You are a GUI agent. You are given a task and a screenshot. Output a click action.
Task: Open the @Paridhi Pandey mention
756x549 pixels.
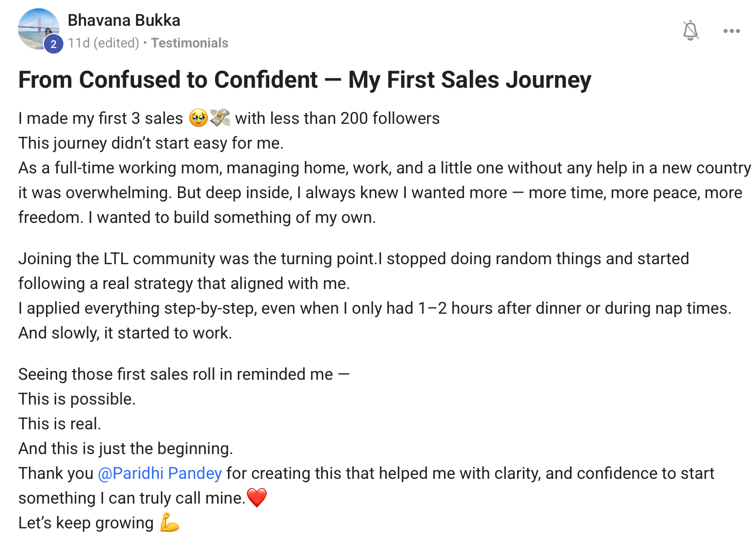160,473
